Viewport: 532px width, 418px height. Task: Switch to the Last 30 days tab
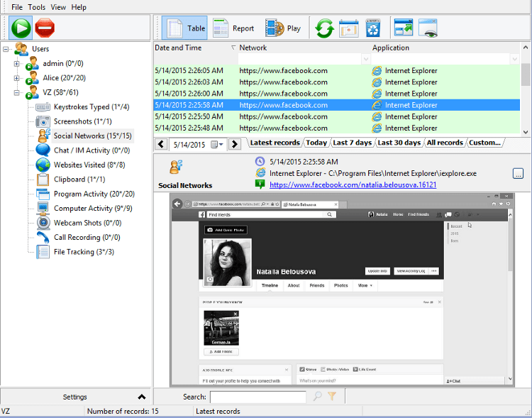(399, 143)
